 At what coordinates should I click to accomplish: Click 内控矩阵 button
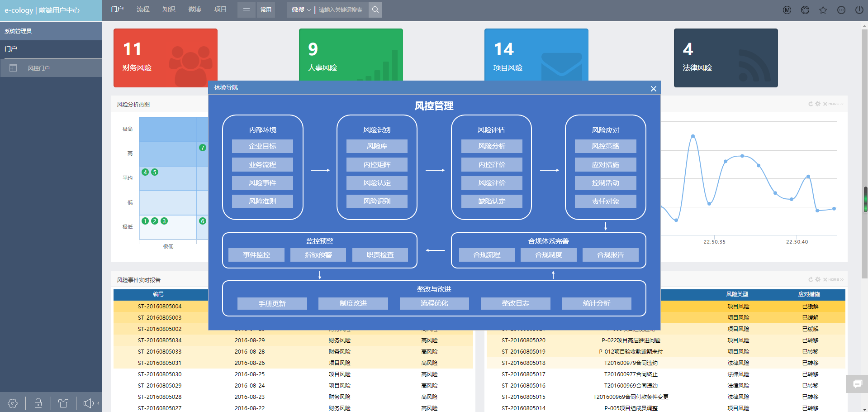[x=377, y=165]
